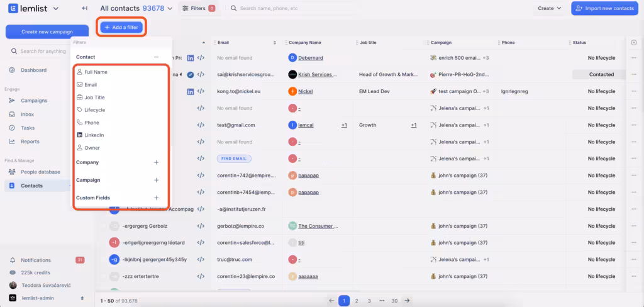The height and width of the screenshot is (307, 644).
Task: Expand the Custom Fields filter section
Action: 156,198
